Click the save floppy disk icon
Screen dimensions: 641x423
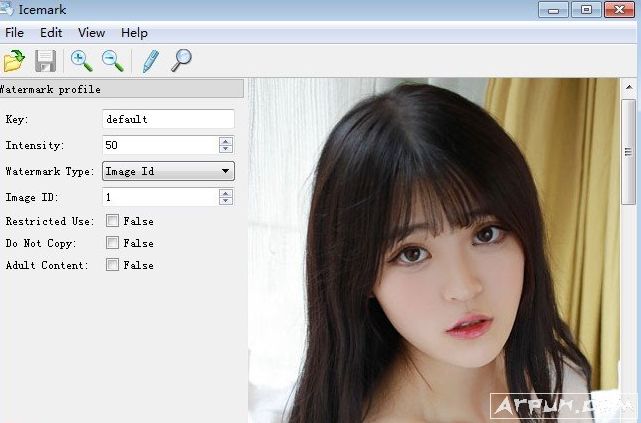(45, 61)
